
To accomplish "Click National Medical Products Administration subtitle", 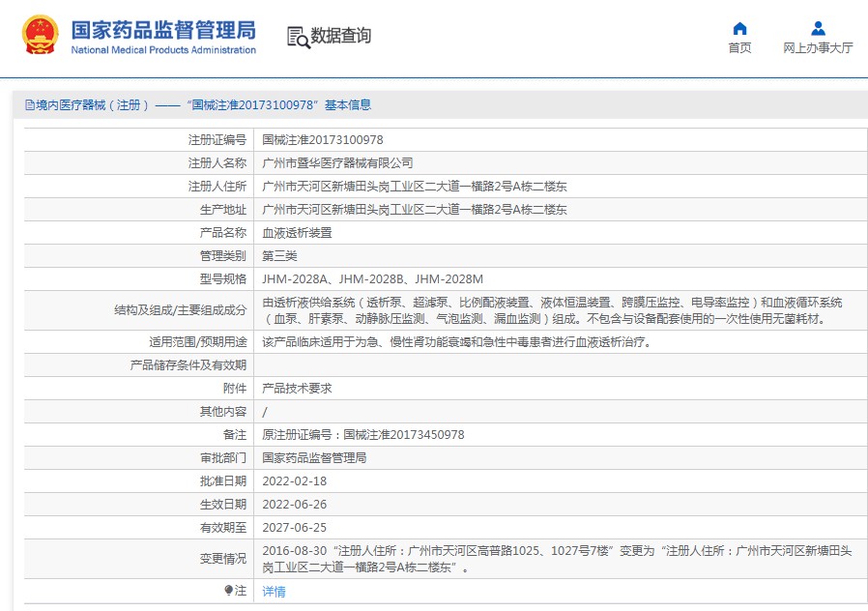I will [163, 50].
